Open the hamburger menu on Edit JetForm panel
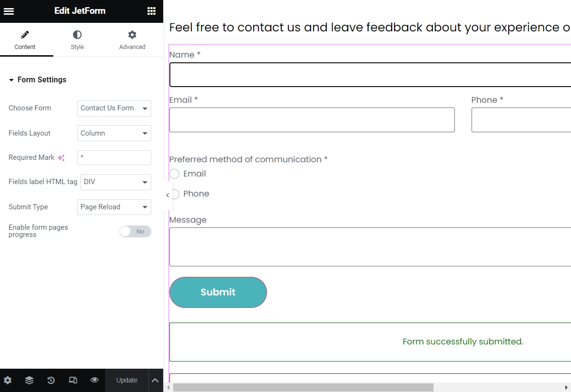This screenshot has height=392, width=571. click(x=9, y=11)
